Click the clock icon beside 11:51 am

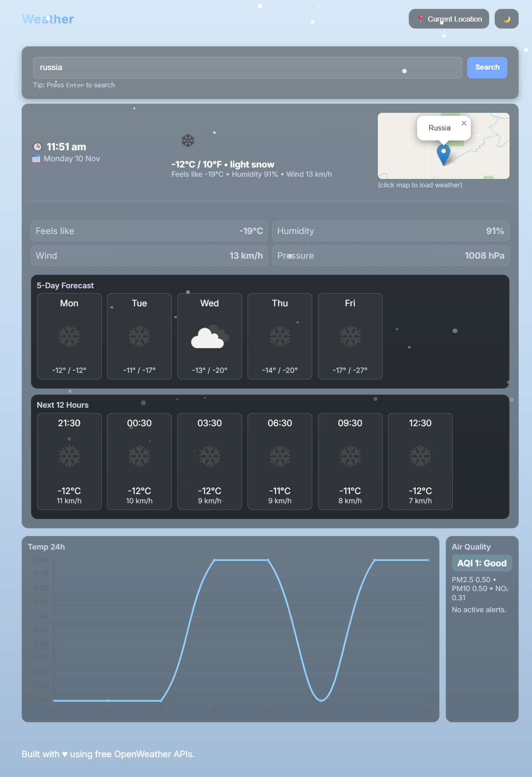point(37,147)
